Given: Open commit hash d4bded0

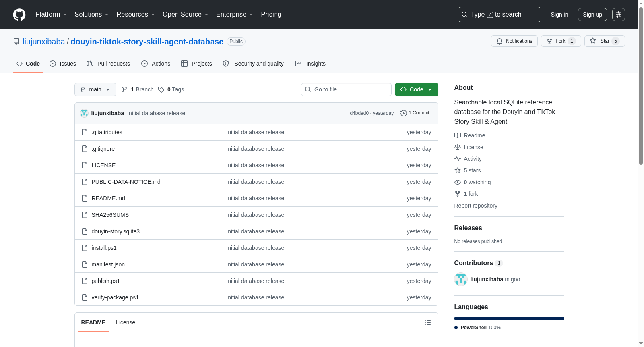Looking at the screenshot, I should [359, 113].
